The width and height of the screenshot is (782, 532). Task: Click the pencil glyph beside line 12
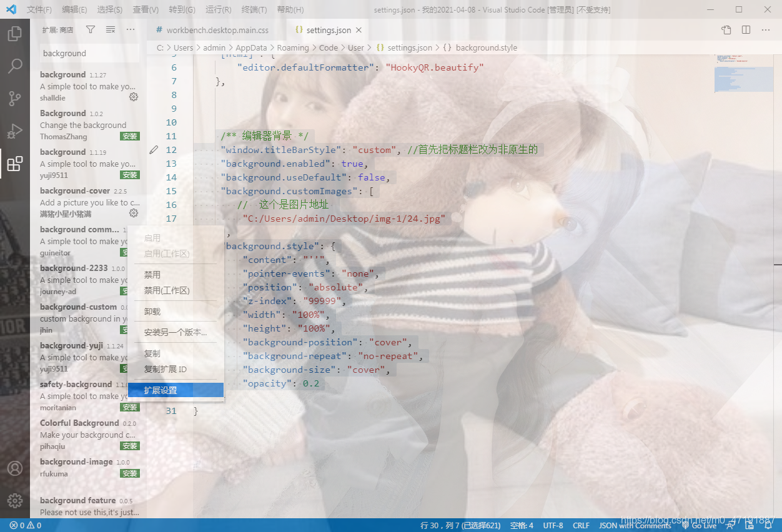click(154, 150)
